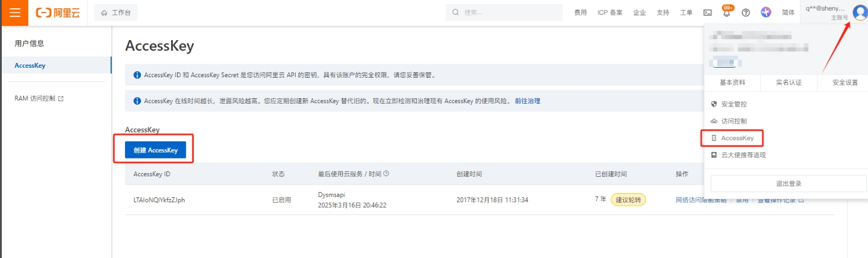The width and height of the screenshot is (868, 258).
Task: Click the purple AI assistant icon
Action: [766, 12]
